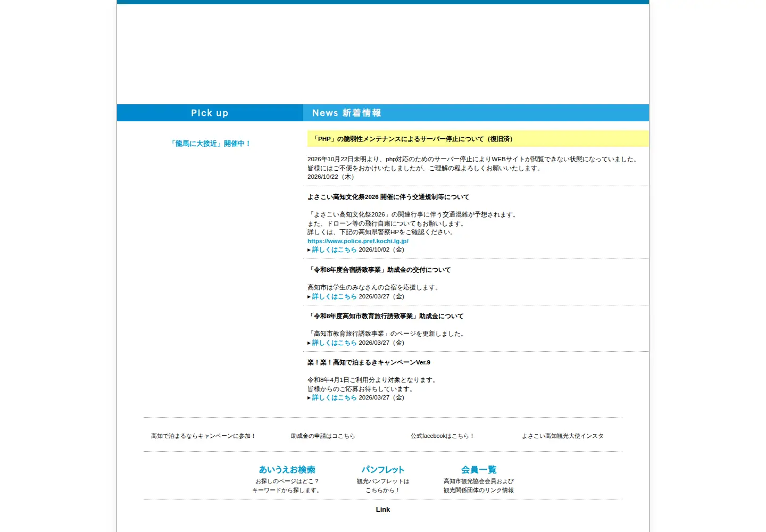The width and height of the screenshot is (766, 532).
Task: Open 詳しくはこちら under キャンペーンVer.9 news
Action: pyautogui.click(x=334, y=397)
